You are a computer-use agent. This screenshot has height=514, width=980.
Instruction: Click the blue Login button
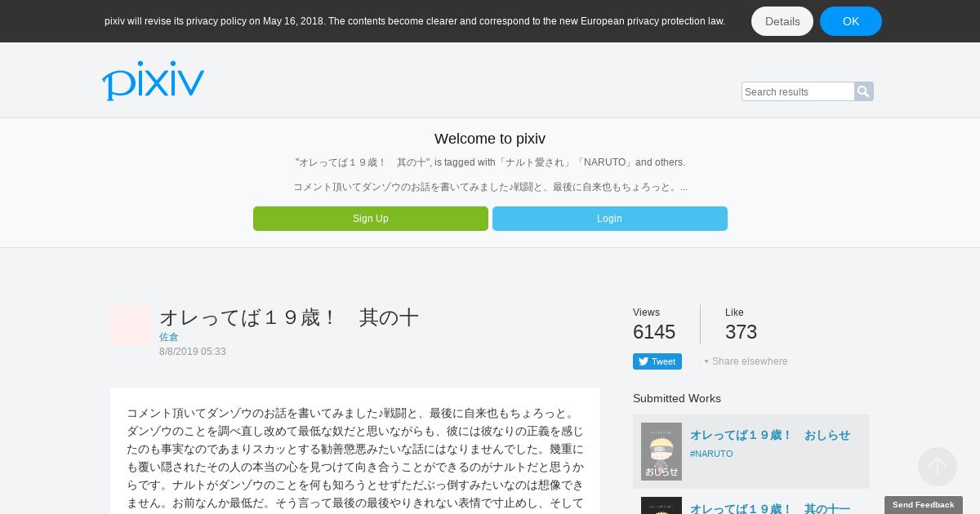click(610, 219)
